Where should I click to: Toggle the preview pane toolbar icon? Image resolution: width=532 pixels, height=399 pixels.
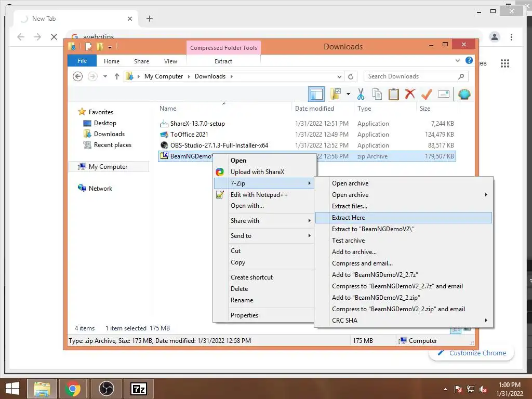[x=316, y=94]
